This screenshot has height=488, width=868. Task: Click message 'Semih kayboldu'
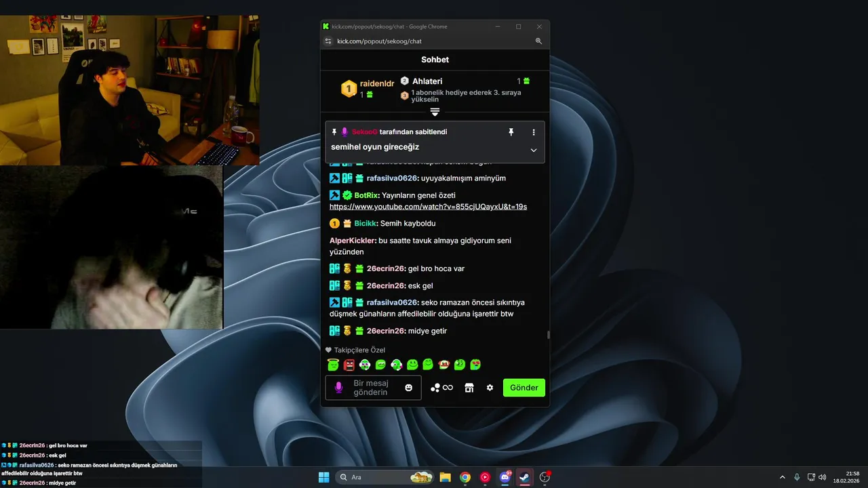point(407,224)
